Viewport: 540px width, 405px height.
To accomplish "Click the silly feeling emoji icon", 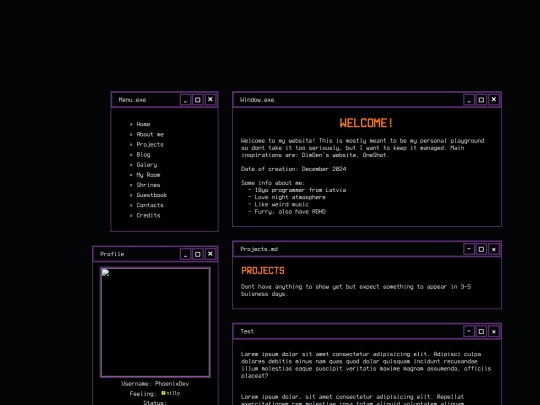I will (163, 393).
